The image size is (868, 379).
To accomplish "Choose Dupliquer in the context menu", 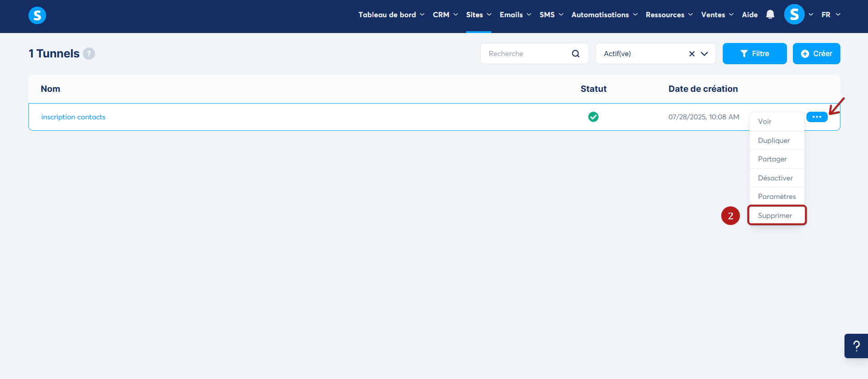I will click(777, 140).
